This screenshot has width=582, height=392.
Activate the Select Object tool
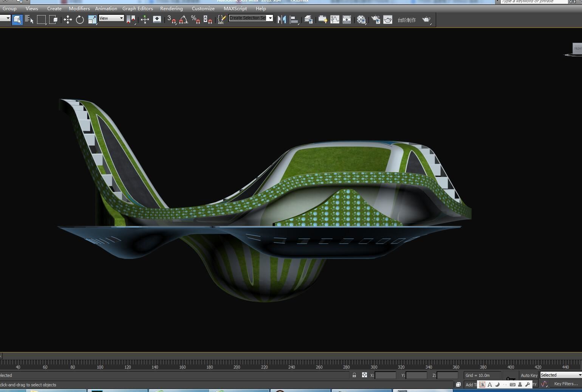[x=17, y=20]
